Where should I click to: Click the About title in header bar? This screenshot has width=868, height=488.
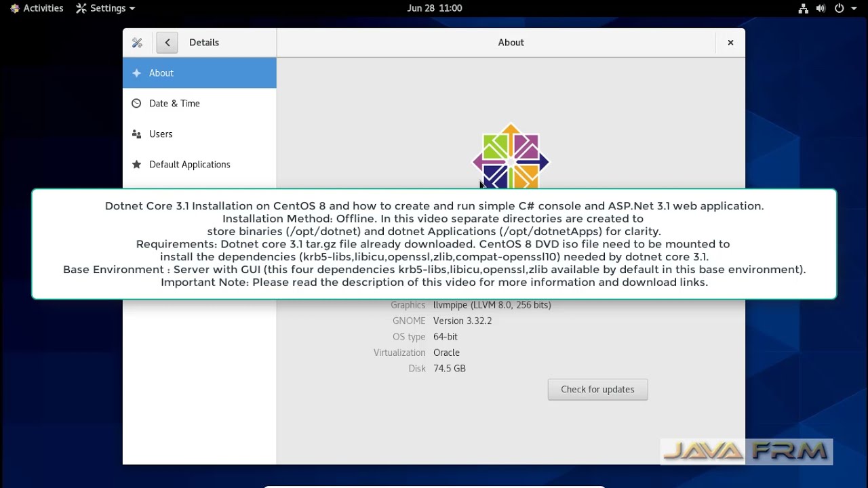511,43
